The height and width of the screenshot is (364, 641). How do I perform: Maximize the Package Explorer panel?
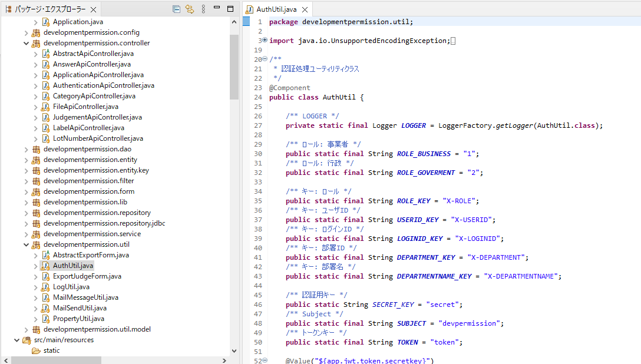231,9
